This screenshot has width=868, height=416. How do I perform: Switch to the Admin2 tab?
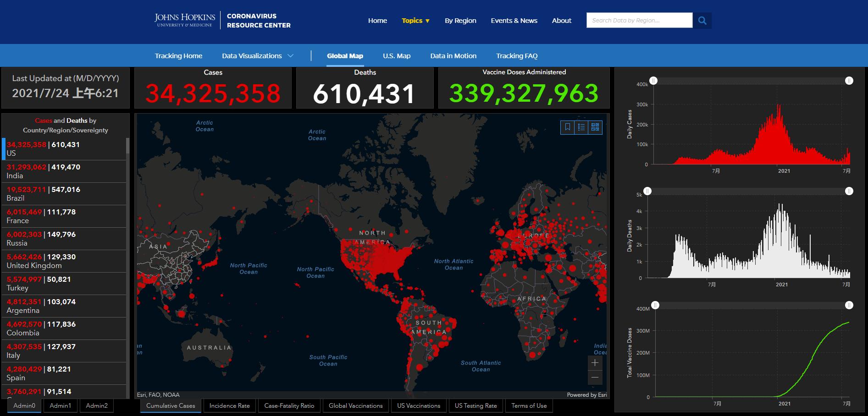click(97, 406)
